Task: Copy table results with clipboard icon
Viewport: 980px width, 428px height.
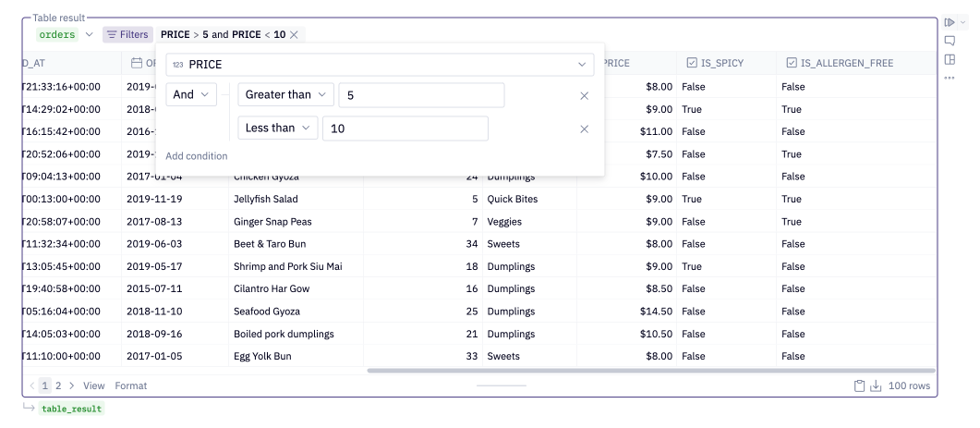Action: [859, 386]
